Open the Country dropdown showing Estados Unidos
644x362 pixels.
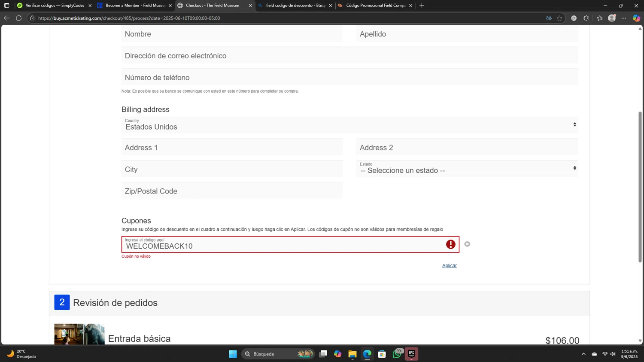pyautogui.click(x=349, y=125)
